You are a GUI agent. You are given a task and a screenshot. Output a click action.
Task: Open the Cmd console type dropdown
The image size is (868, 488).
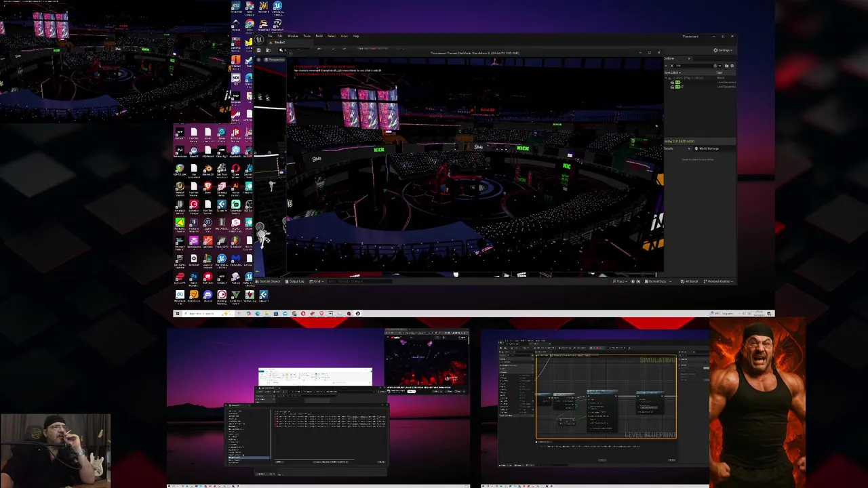[x=317, y=281]
